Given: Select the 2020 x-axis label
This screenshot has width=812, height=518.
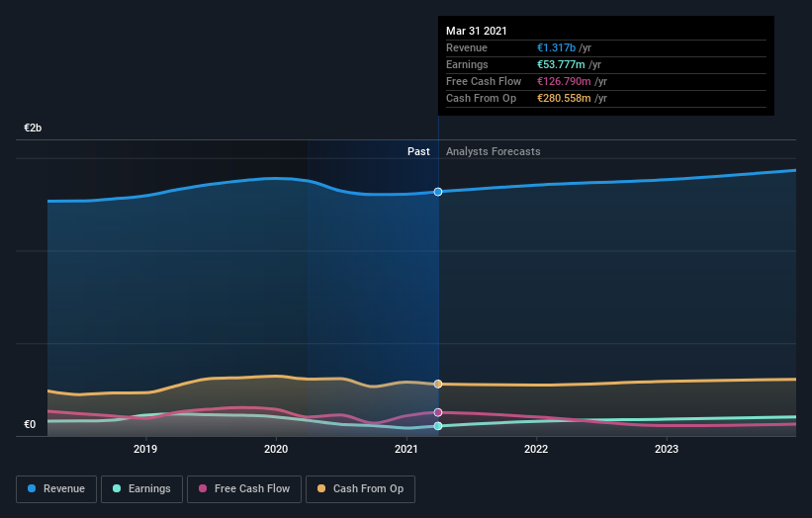Looking at the screenshot, I should click(x=276, y=449).
